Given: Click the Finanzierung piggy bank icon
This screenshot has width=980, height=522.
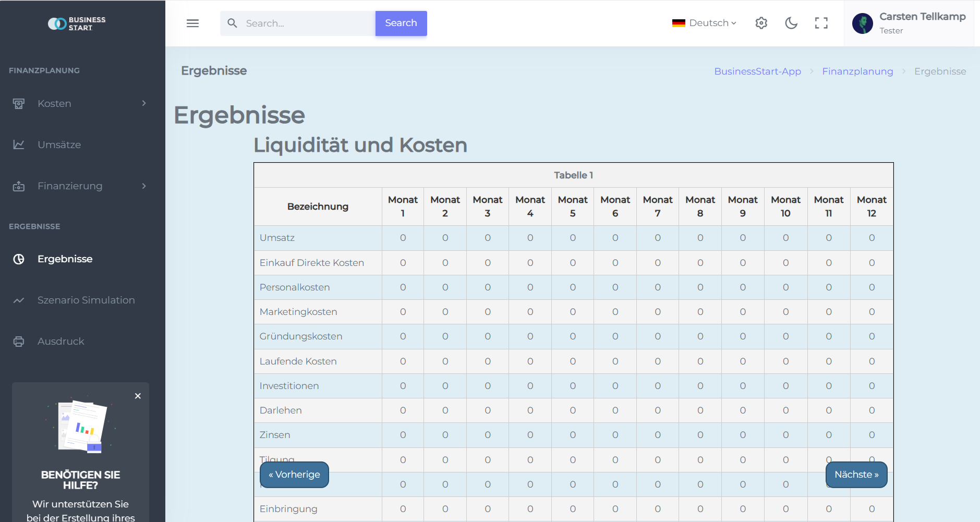Looking at the screenshot, I should click(19, 186).
